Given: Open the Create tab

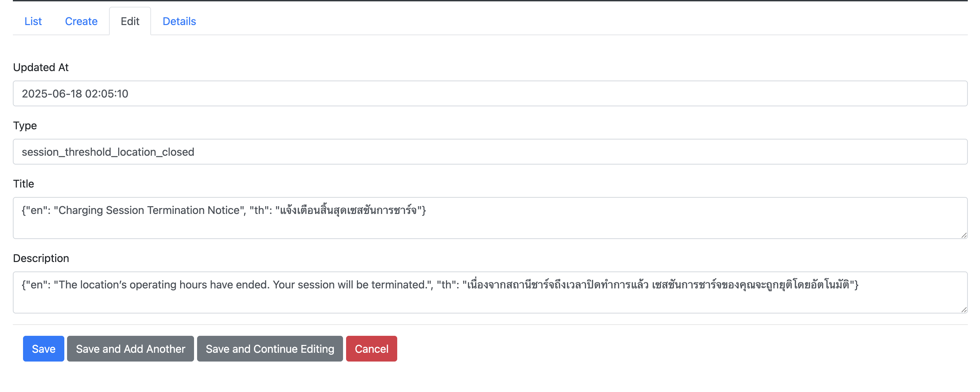Looking at the screenshot, I should coord(81,21).
